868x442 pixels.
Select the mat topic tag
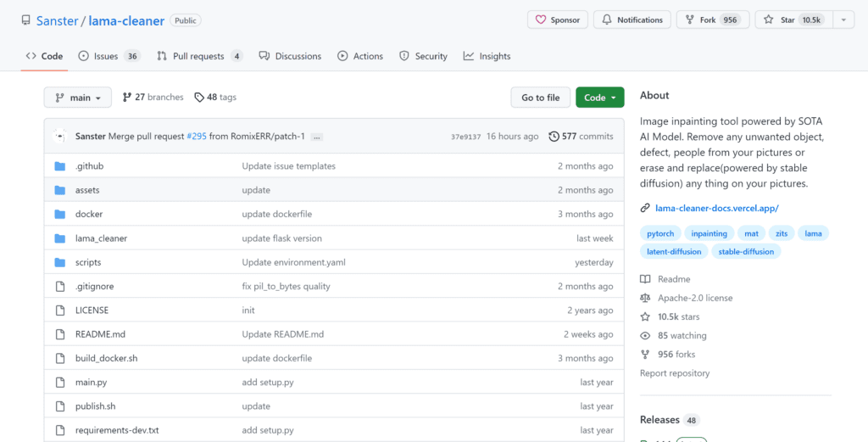[752, 233]
